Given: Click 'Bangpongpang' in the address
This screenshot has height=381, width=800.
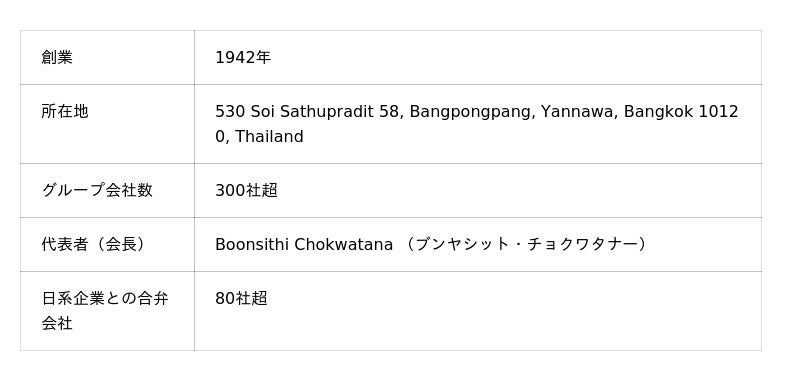Looking at the screenshot, I should point(472,112).
